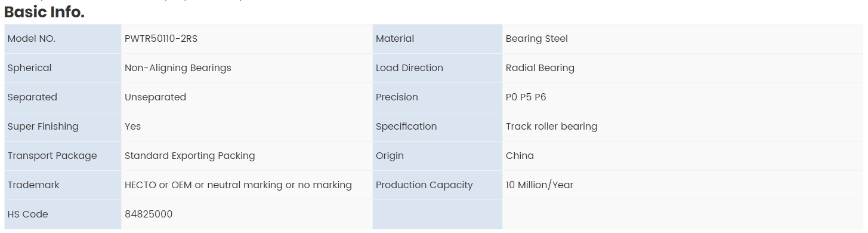This screenshot has height=233, width=868.
Task: Click the China origin value
Action: point(520,156)
